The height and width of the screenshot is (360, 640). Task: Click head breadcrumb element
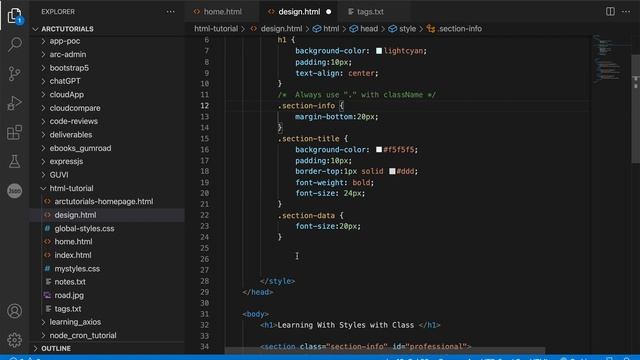[369, 29]
